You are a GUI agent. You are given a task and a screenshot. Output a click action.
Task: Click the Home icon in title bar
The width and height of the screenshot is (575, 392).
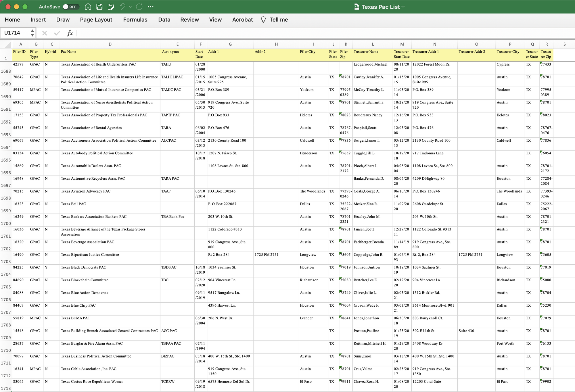(x=88, y=7)
